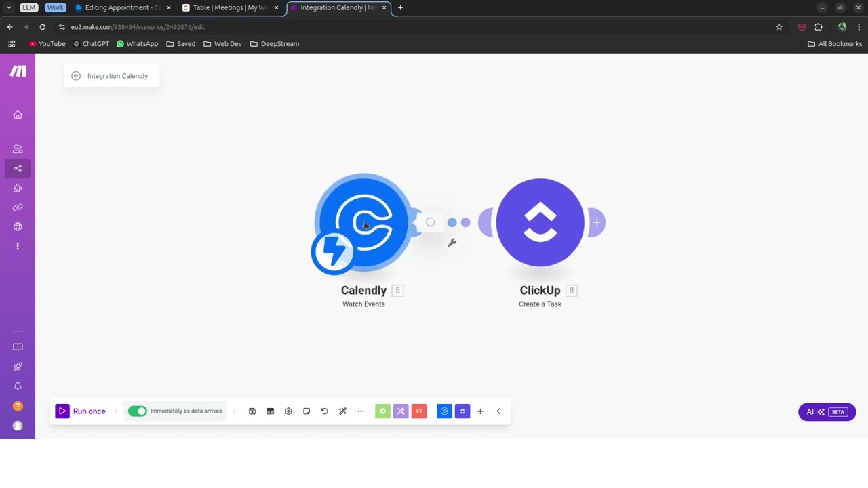Viewport: 868px width, 488px height.
Task: Open the Connections link icon in the sidebar
Action: [x=18, y=207]
